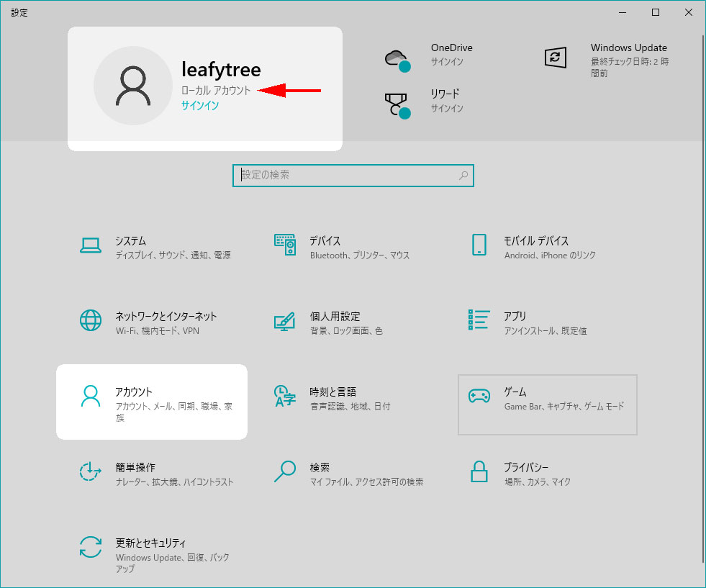Click the OneDrive cloud icon
The image size is (706, 588).
pos(397,58)
